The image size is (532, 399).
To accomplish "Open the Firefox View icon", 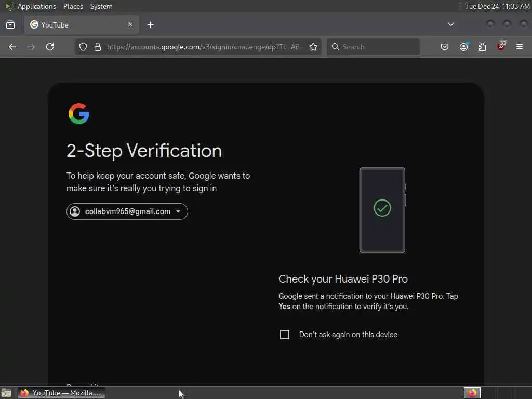I will point(10,25).
